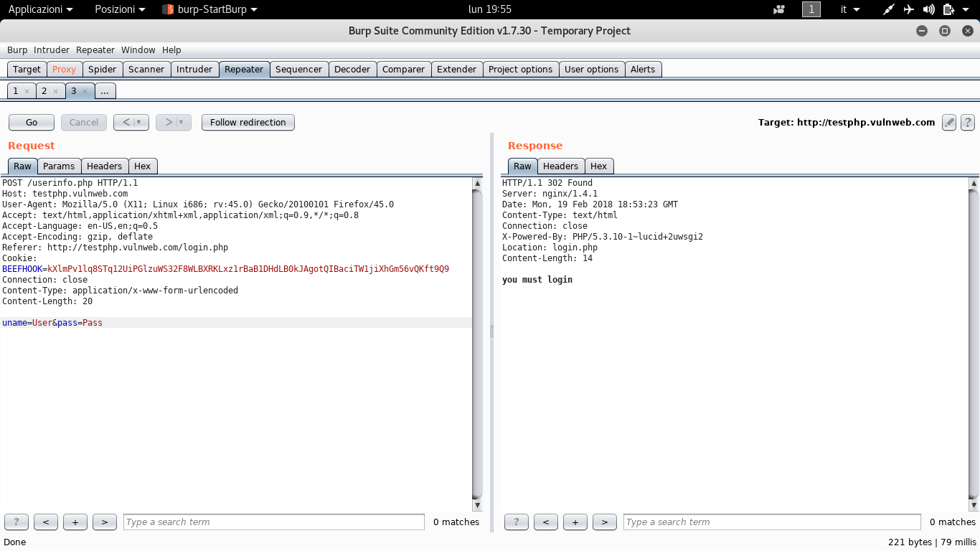Switch to User options tab

pos(591,69)
